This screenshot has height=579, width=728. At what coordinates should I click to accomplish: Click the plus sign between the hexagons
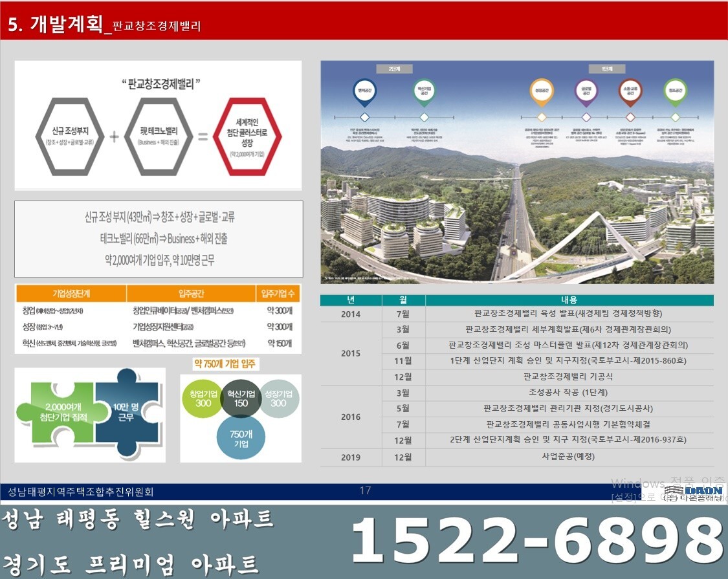pos(114,137)
